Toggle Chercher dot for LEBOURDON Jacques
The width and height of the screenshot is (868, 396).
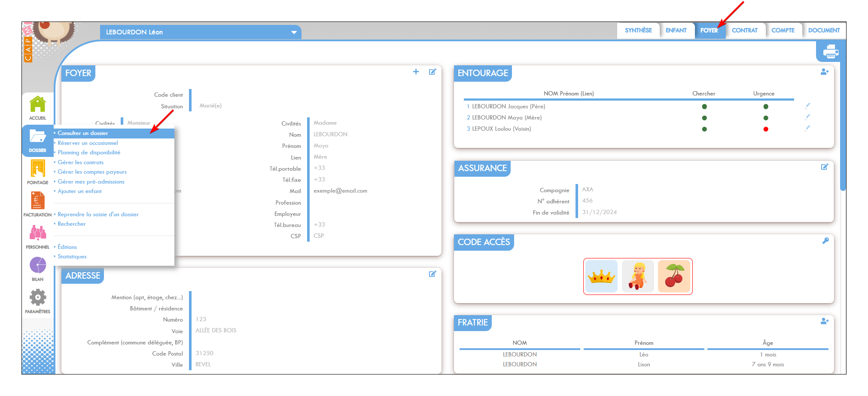(x=704, y=107)
